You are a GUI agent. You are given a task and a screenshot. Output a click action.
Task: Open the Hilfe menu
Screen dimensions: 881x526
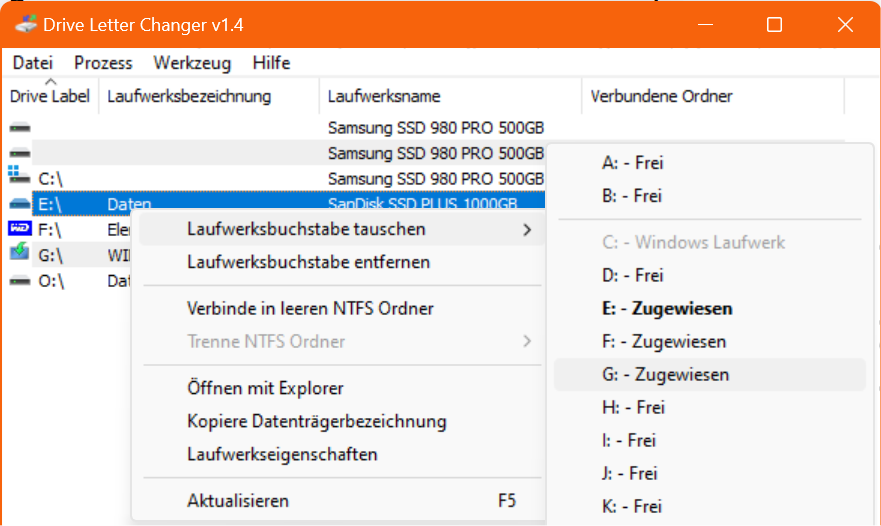tap(271, 63)
